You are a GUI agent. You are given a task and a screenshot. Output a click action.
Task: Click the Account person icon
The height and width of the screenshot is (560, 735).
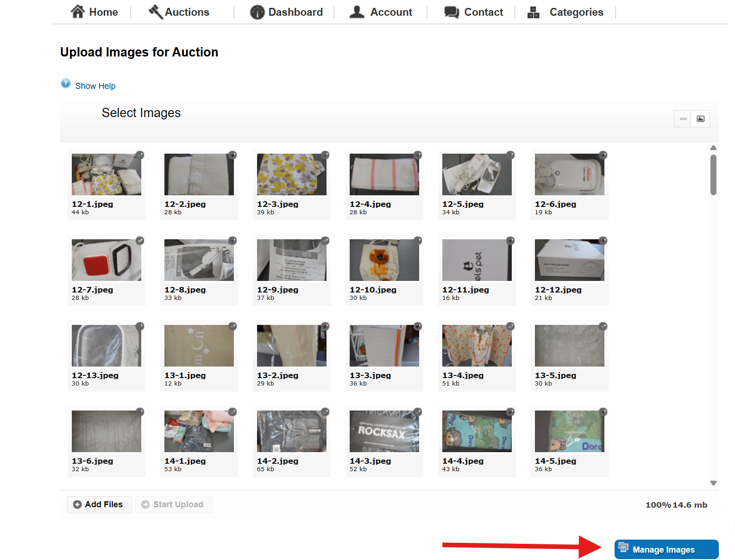click(357, 12)
